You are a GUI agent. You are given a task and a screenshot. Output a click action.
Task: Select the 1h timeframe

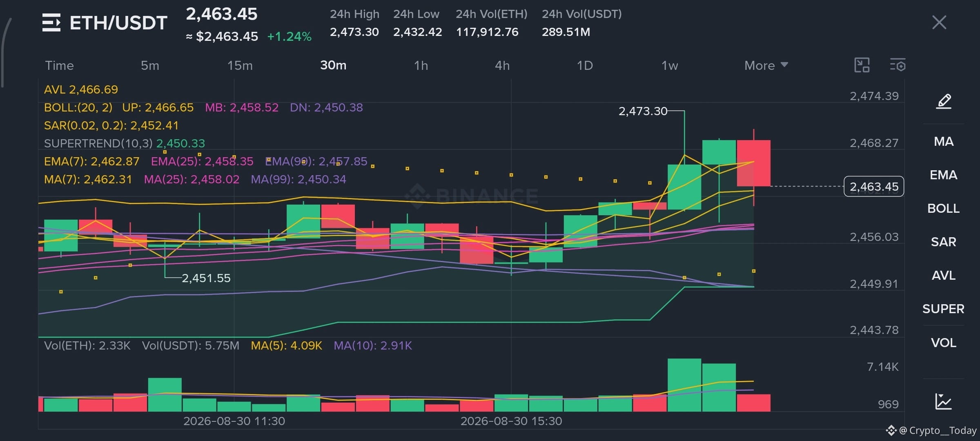pyautogui.click(x=421, y=65)
